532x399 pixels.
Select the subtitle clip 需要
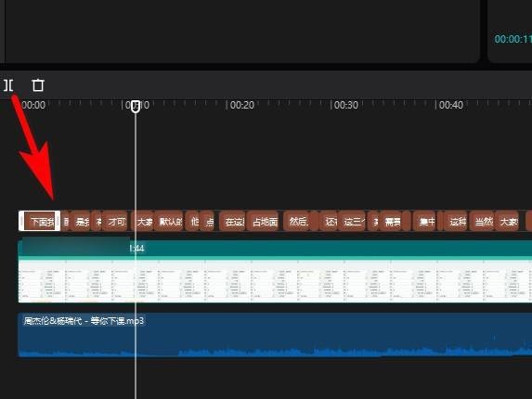(391, 222)
